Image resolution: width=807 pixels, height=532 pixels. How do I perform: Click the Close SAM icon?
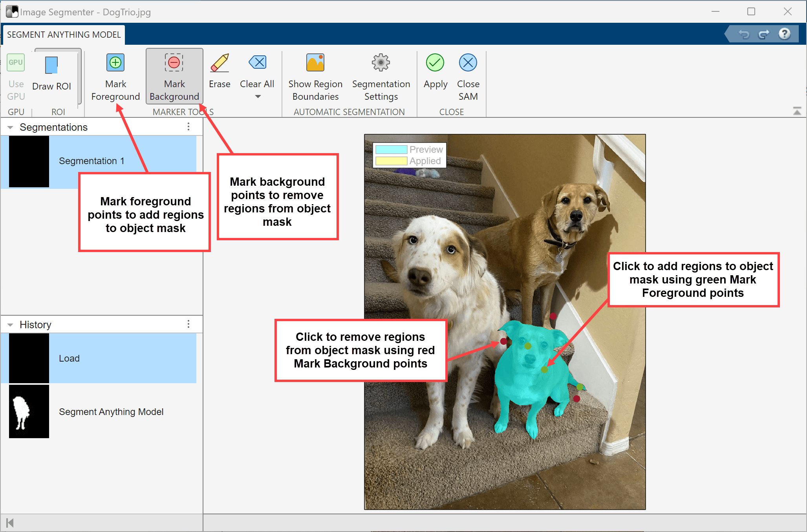coord(468,63)
